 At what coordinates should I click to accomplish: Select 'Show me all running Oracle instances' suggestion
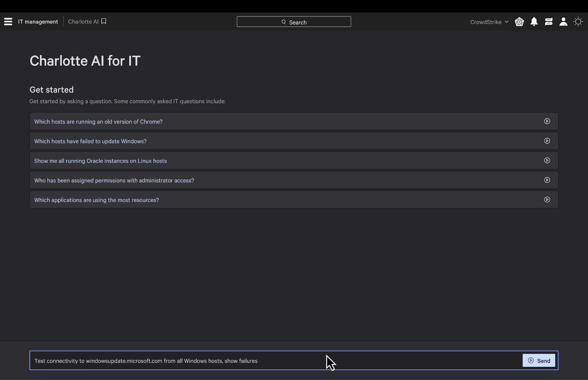[294, 161]
